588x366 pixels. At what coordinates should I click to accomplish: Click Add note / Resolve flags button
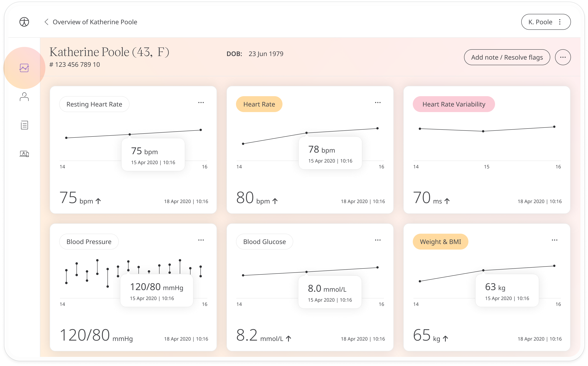pos(506,57)
